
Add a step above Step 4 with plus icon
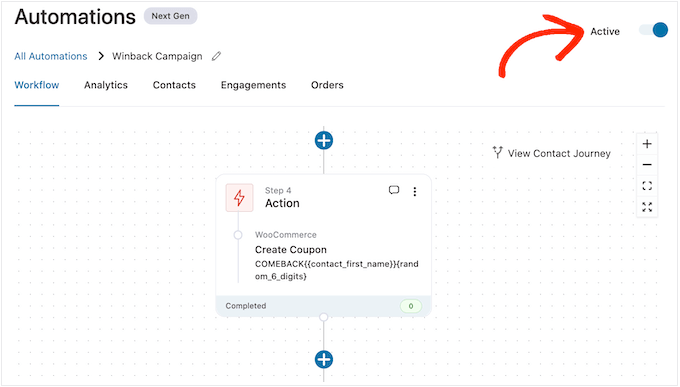[324, 141]
